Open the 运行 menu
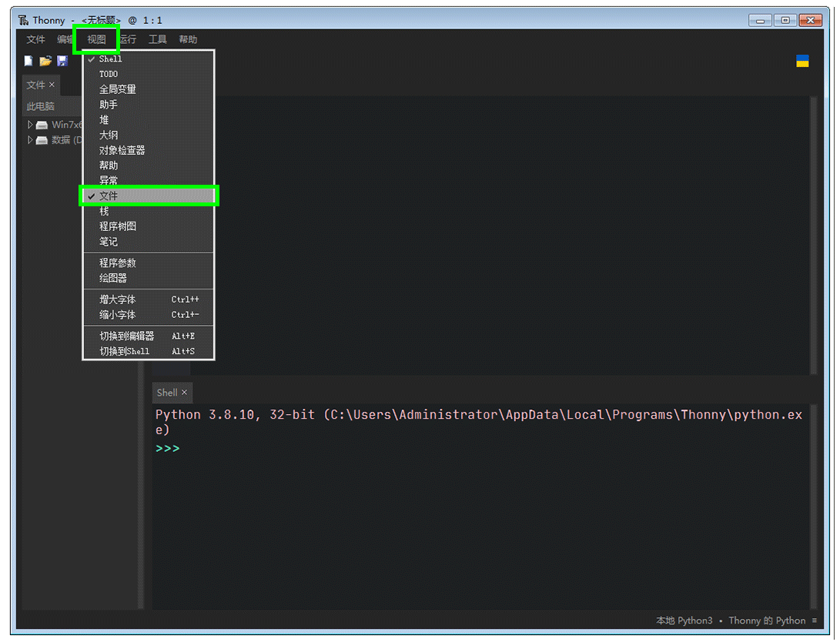The height and width of the screenshot is (642, 840). tap(128, 39)
